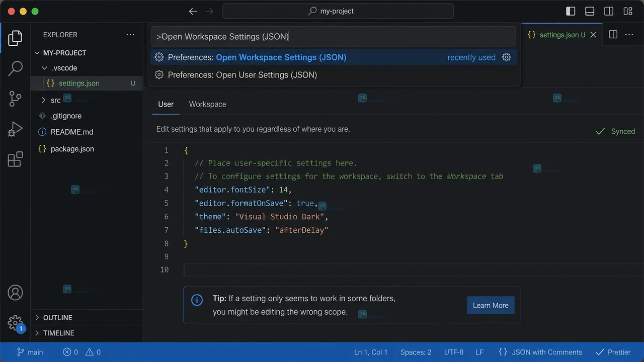Open settings.json in the file tree
The image size is (644, 362).
click(x=87, y=83)
